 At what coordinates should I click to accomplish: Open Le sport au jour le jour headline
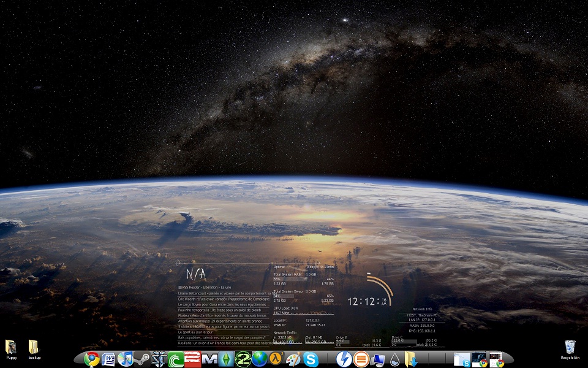coord(195,332)
